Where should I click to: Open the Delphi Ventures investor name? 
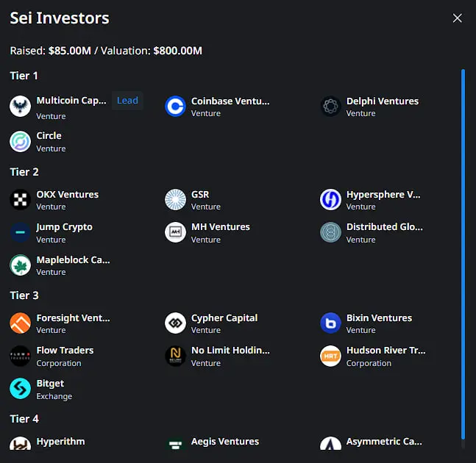point(383,101)
